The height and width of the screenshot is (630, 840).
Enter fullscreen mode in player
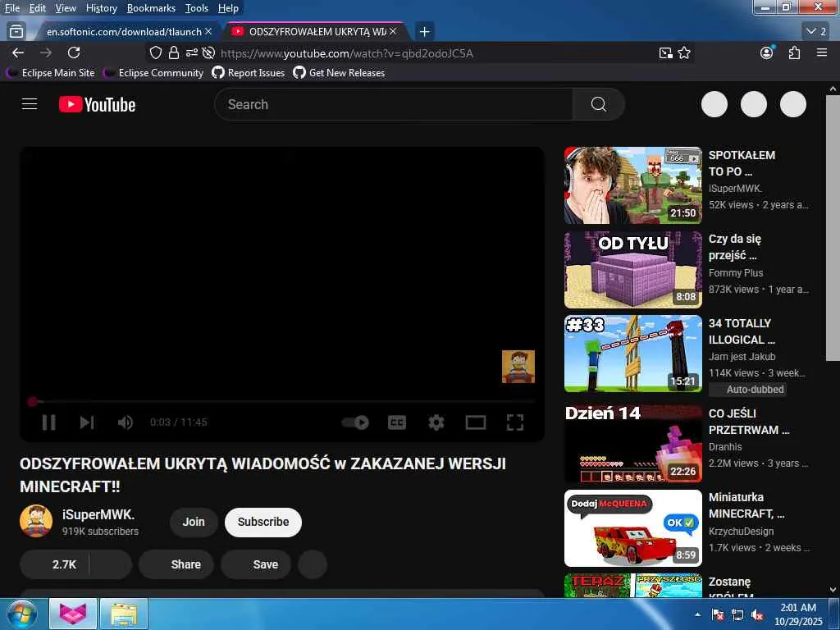515,422
